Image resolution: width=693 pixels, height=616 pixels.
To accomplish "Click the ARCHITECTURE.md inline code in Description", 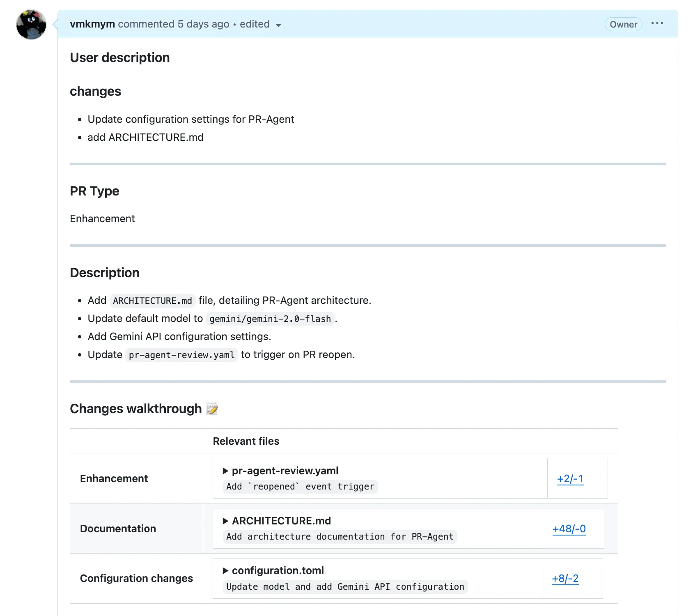I will pos(152,301).
